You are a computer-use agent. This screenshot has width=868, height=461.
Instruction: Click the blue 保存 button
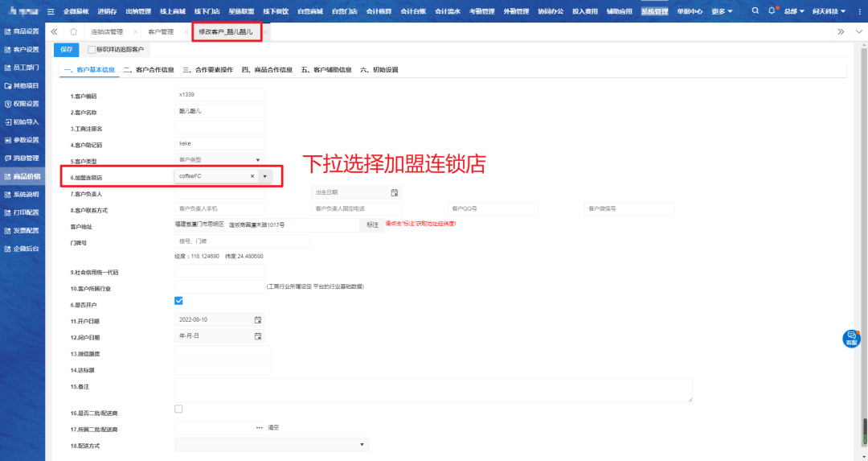[67, 50]
